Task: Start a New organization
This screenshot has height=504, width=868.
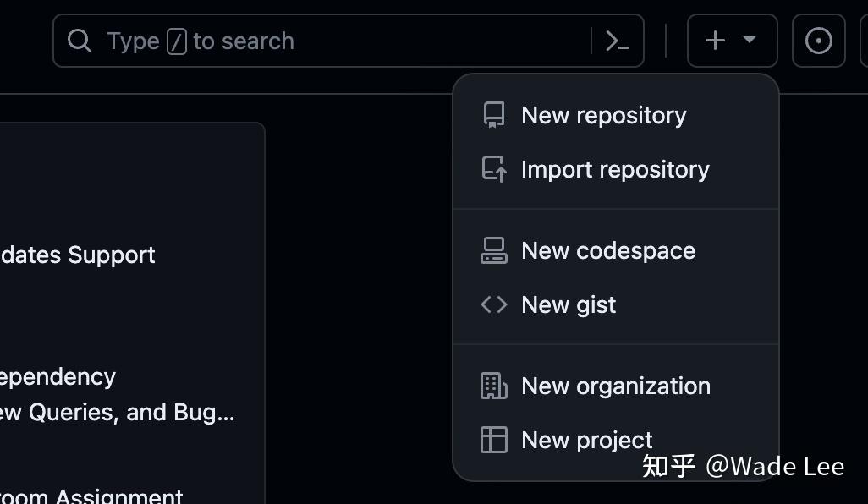Action: [x=616, y=386]
